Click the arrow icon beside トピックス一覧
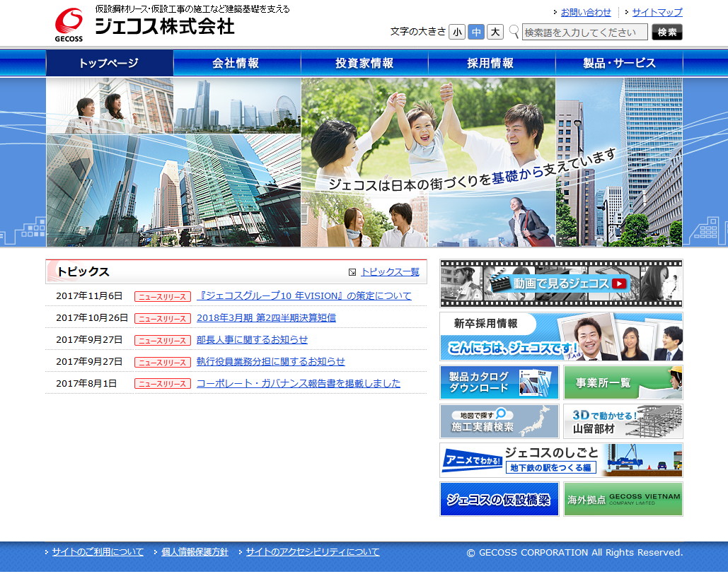The width and height of the screenshot is (728, 574). pyautogui.click(x=352, y=272)
